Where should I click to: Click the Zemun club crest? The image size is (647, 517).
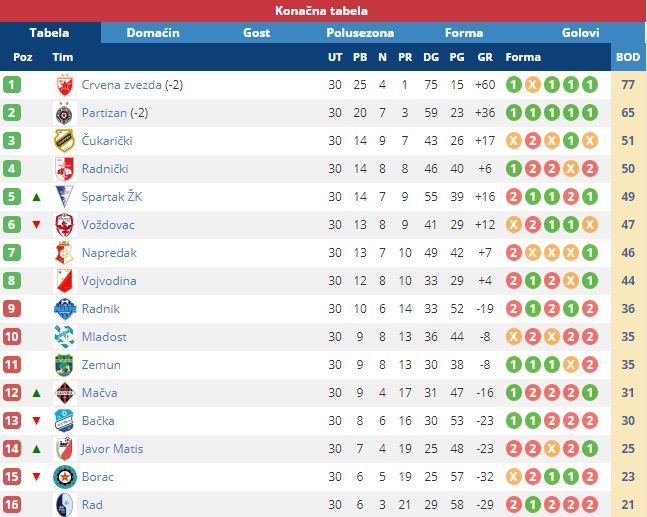click(64, 365)
